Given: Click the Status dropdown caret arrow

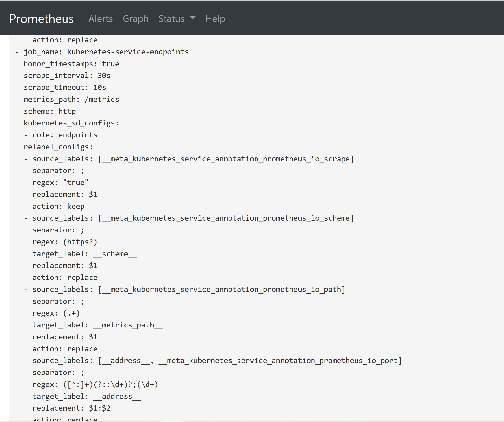Looking at the screenshot, I should point(193,18).
